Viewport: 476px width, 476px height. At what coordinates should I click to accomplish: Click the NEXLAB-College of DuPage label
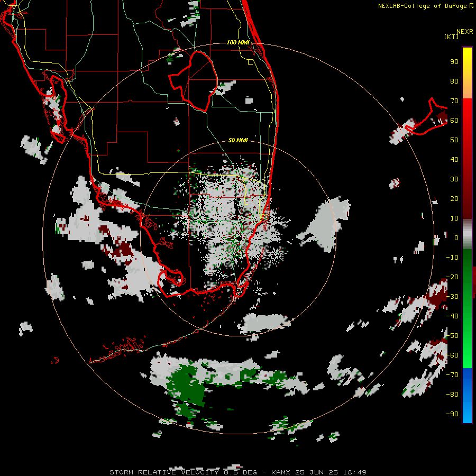click(x=423, y=6)
